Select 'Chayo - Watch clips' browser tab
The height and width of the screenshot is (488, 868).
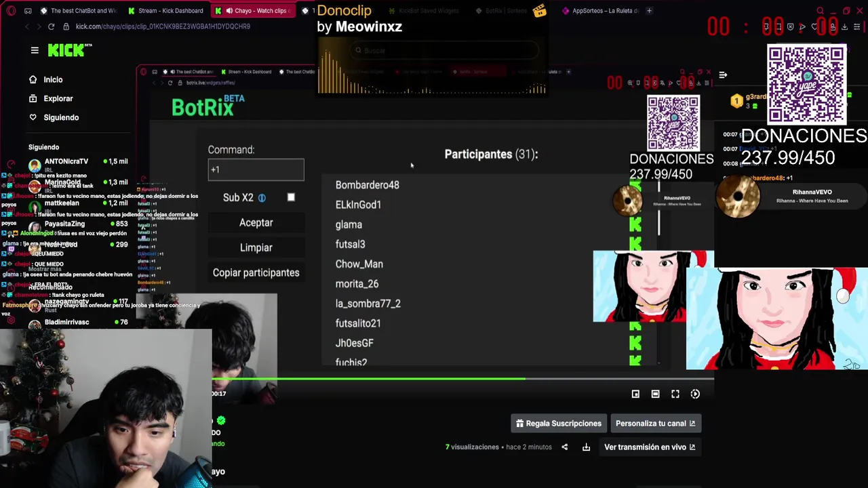coord(252,11)
